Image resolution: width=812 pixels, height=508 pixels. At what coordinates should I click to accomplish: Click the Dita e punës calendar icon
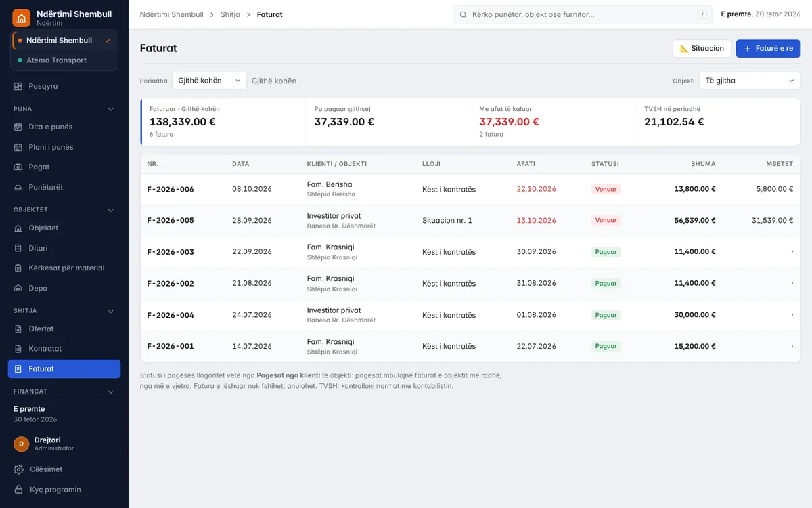pyautogui.click(x=18, y=127)
